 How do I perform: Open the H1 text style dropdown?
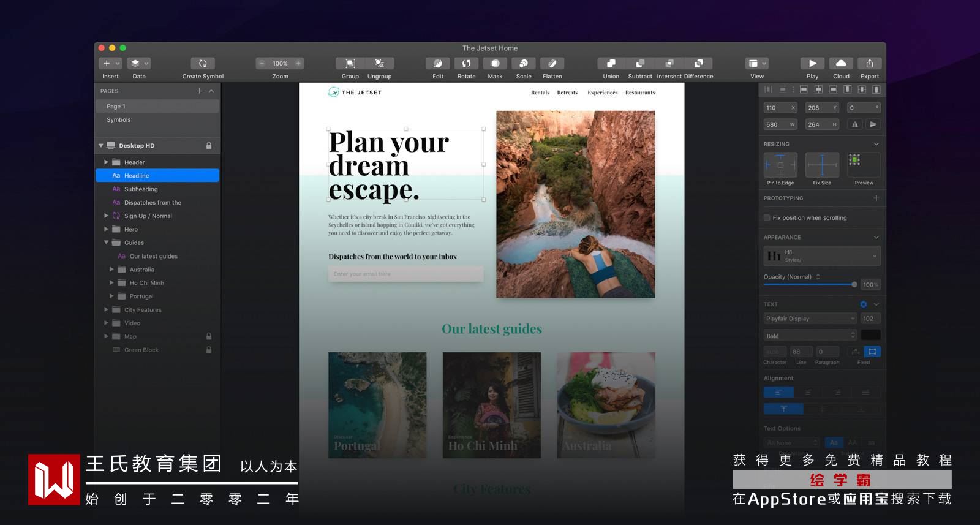822,255
